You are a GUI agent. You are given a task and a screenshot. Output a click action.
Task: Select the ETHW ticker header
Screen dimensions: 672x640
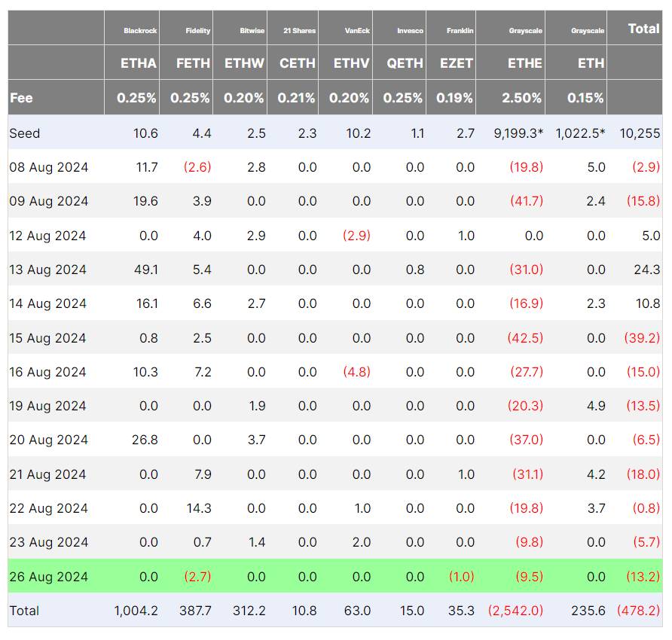[x=244, y=63]
